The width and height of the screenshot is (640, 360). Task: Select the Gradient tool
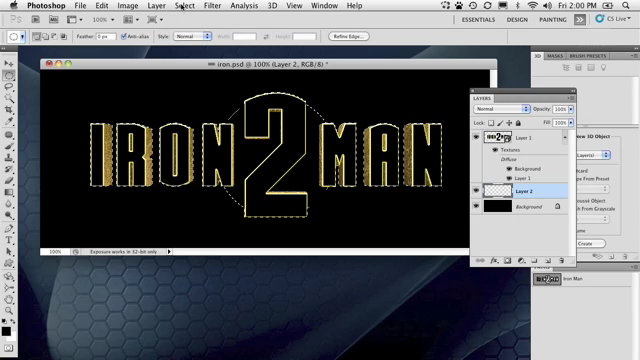pyautogui.click(x=9, y=192)
